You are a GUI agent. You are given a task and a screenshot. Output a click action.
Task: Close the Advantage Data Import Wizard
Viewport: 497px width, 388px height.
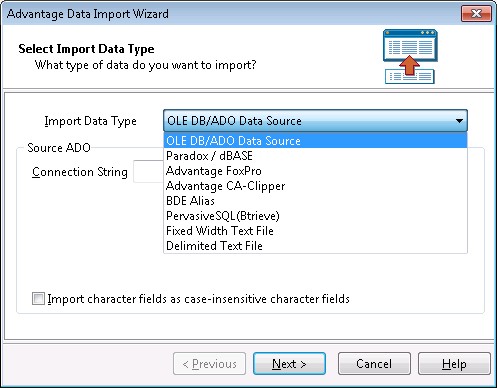(476, 14)
